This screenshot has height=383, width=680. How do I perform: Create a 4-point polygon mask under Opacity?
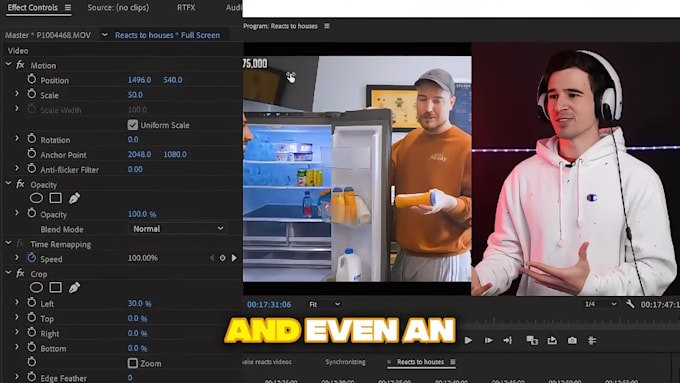point(56,198)
